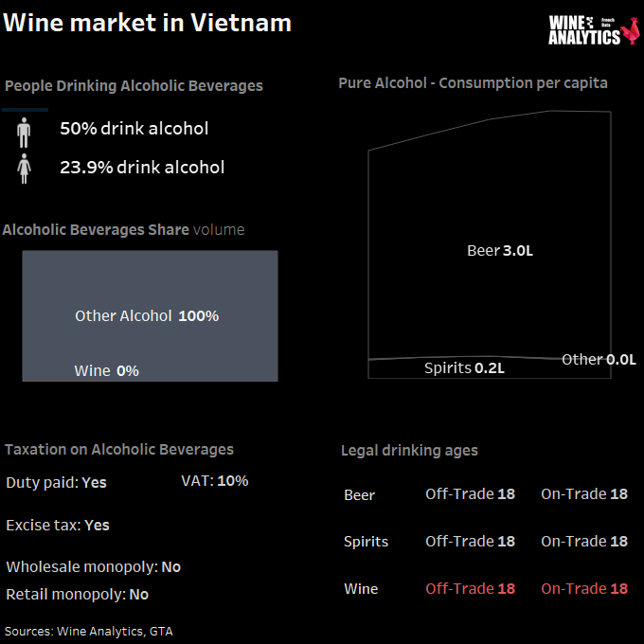This screenshot has width=644, height=644.
Task: Click the red Wine On-Trade 18 value
Action: (584, 588)
